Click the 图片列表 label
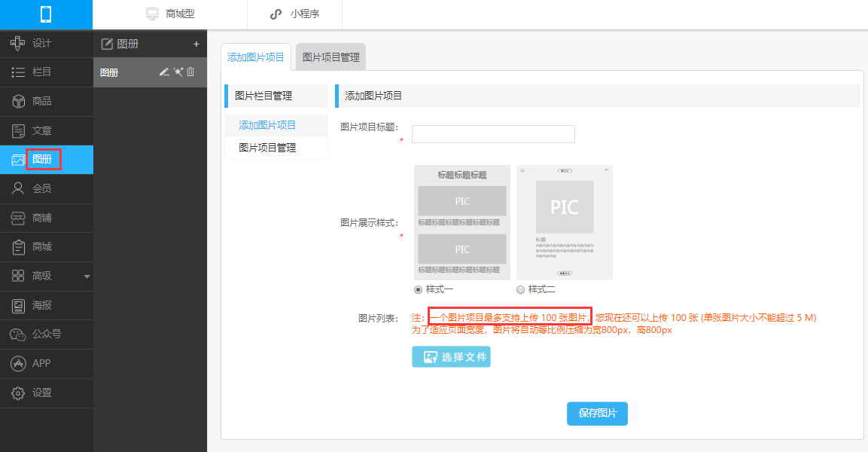This screenshot has width=868, height=452. coord(378,319)
